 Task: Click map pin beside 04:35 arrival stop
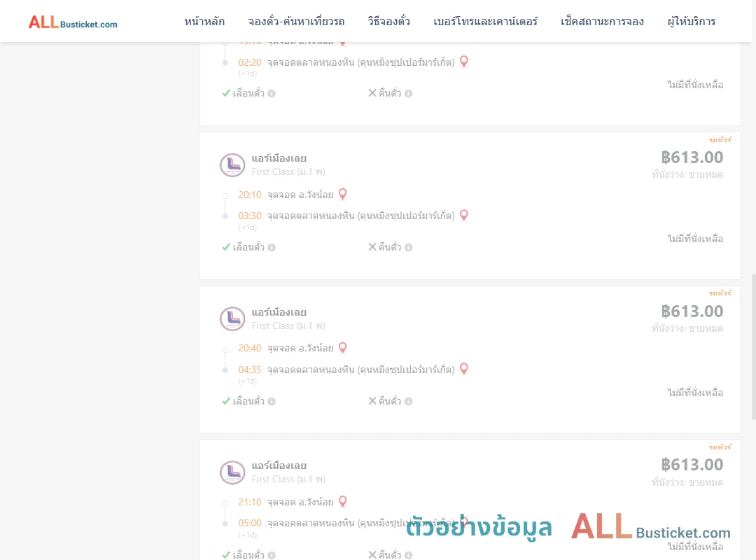tap(464, 369)
